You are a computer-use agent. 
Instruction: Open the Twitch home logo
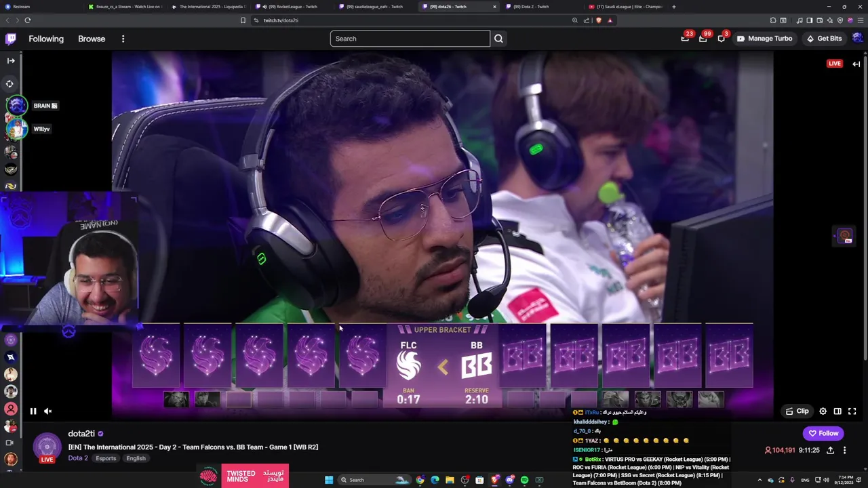click(x=11, y=39)
